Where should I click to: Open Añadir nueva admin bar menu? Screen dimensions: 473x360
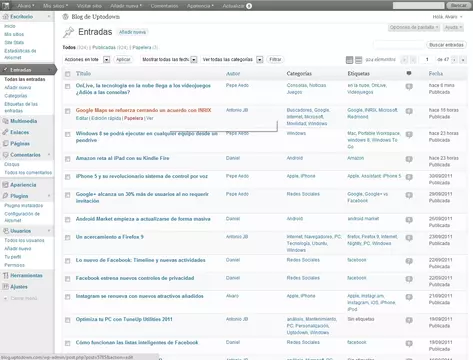(126, 6)
